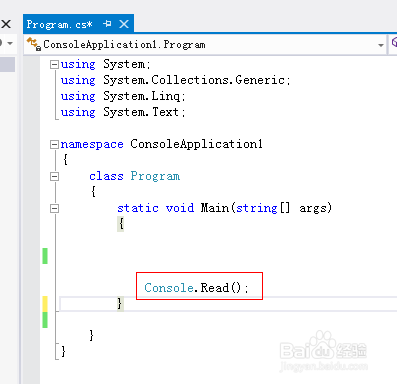Click the namespace name ConsoleApplication1
This screenshot has width=397, height=384.
(x=196, y=144)
